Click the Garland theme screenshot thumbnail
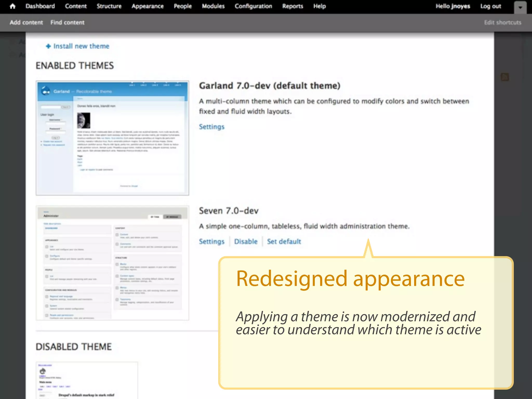 tap(112, 138)
